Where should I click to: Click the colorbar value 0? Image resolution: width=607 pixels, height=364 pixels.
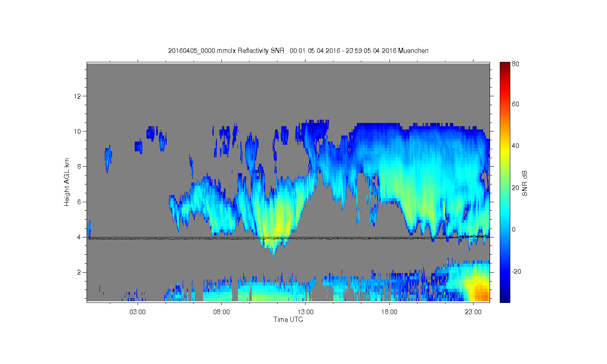tap(514, 230)
